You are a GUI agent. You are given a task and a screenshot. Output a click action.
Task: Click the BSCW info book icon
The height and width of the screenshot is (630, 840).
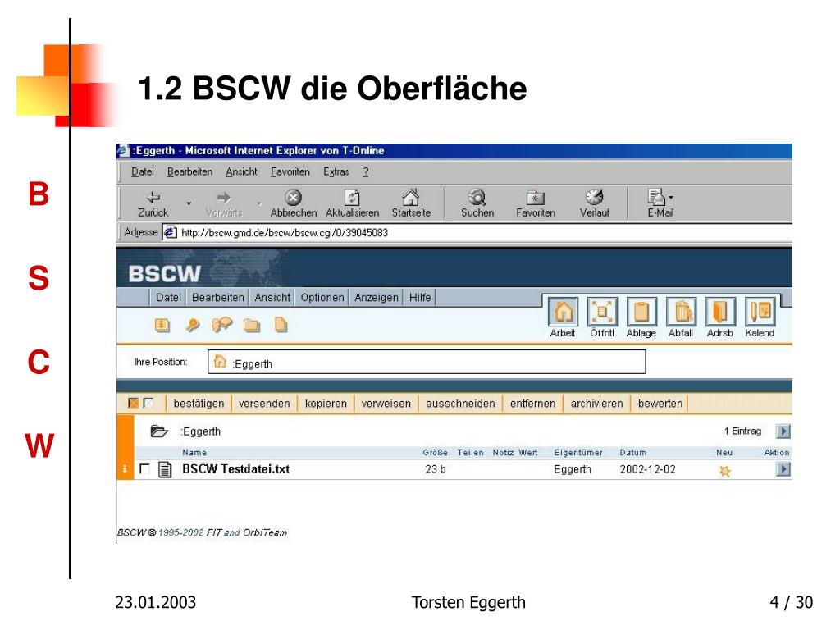[x=162, y=325]
